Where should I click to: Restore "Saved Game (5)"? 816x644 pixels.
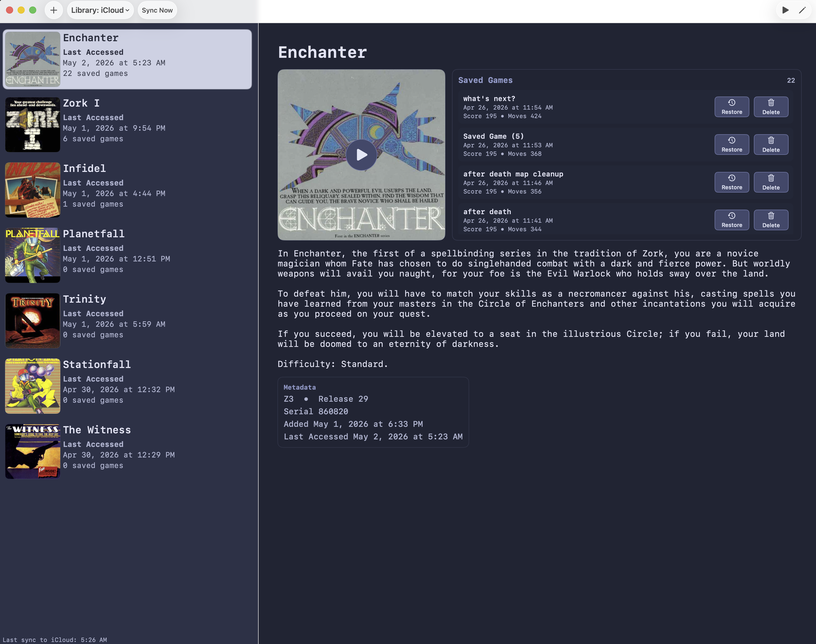732,144
